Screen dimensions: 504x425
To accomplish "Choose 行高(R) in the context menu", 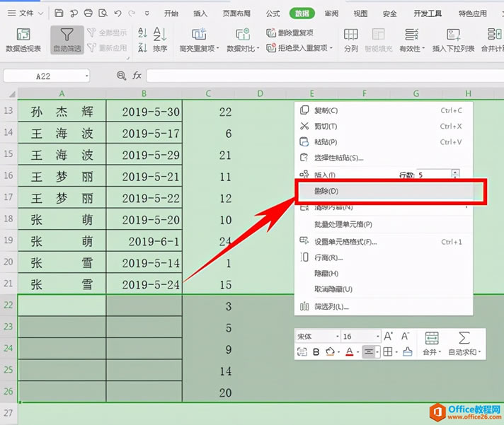I will [384, 257].
